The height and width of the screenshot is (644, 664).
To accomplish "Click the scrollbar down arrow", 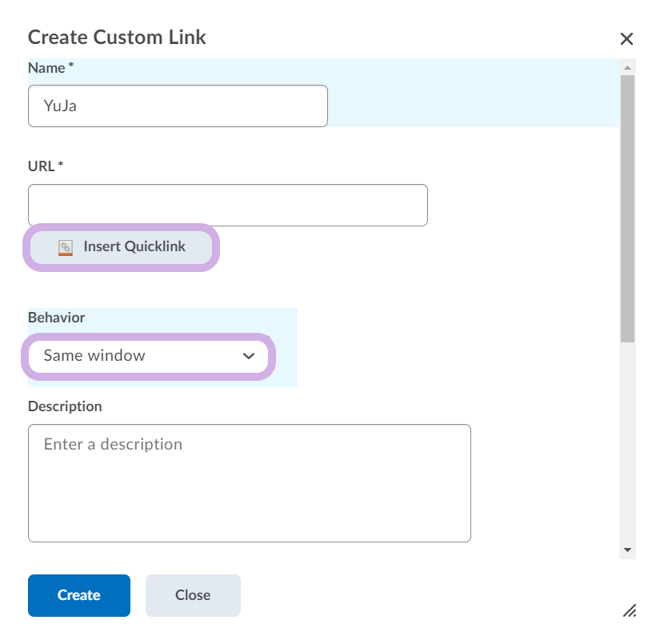I will click(x=627, y=550).
